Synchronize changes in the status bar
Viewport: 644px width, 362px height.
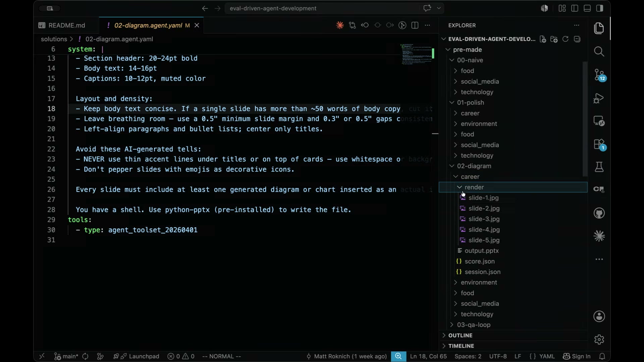[85, 356]
